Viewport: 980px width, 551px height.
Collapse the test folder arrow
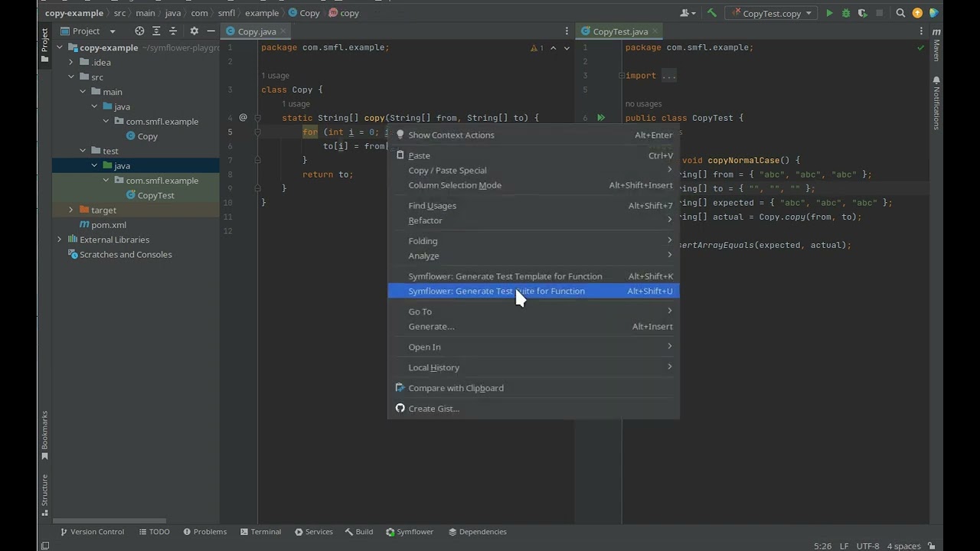tap(83, 151)
